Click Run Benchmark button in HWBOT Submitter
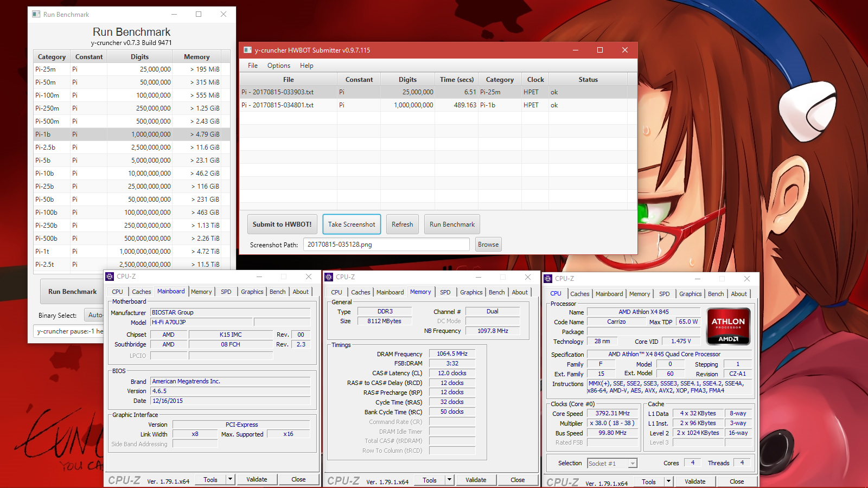Image resolution: width=868 pixels, height=488 pixels. click(452, 224)
